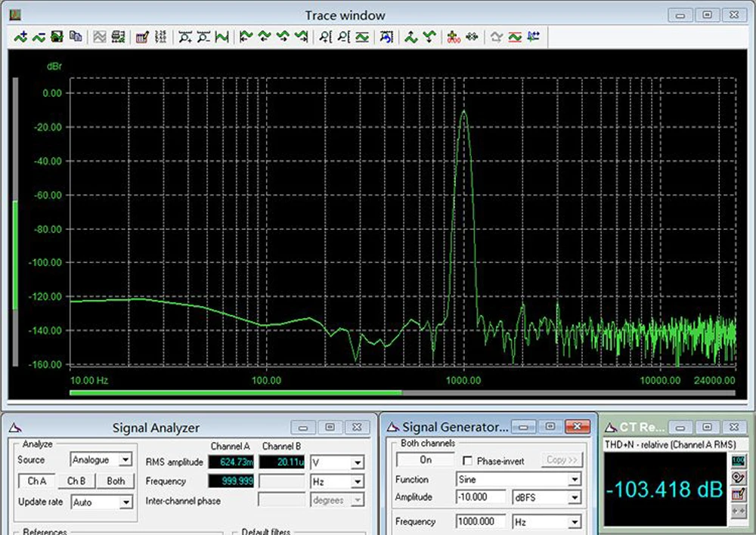This screenshot has height=535, width=756.
Task: Open the amplitude dBFS units dropdown
Action: pyautogui.click(x=575, y=497)
